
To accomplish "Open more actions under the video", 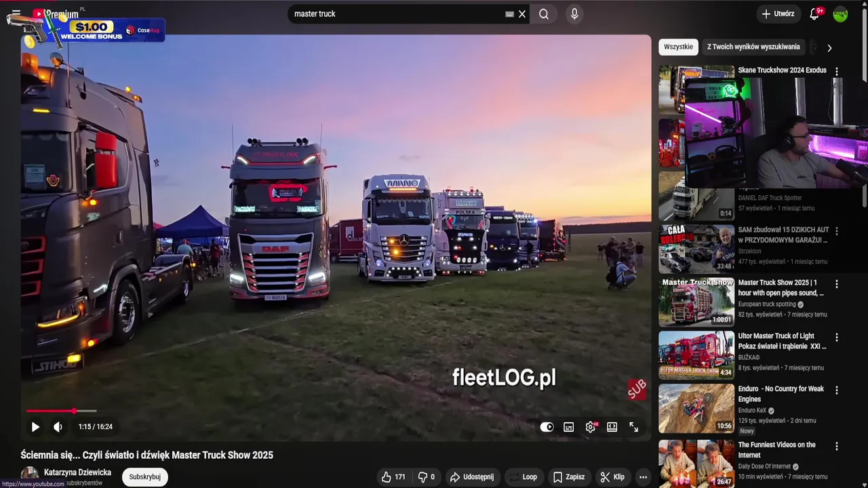I will 643,477.
